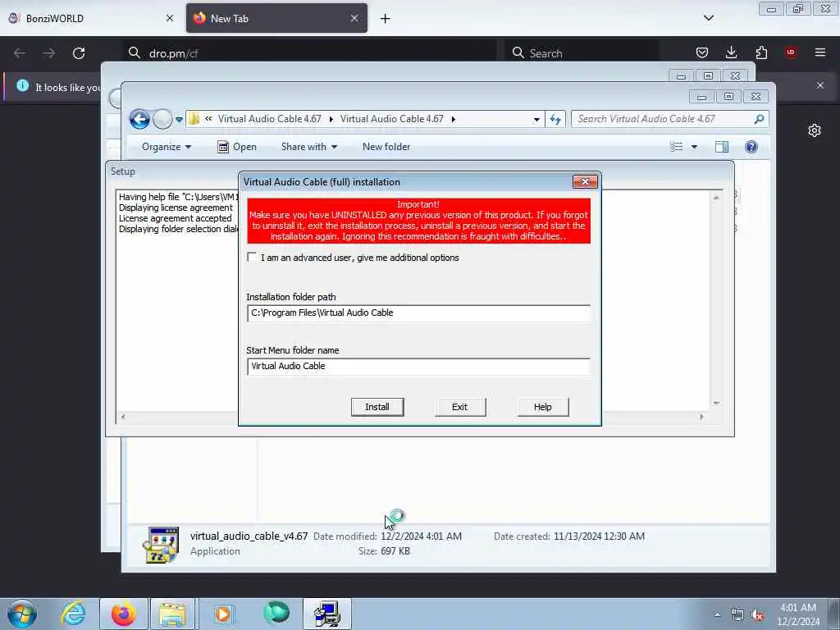Click the Start Menu folder name field
Viewport: 840px width, 630px height.
coord(418,367)
